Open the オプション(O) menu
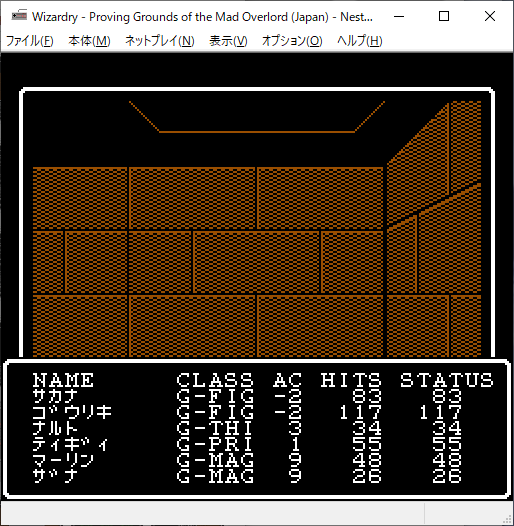This screenshot has width=514, height=526. pos(292,41)
